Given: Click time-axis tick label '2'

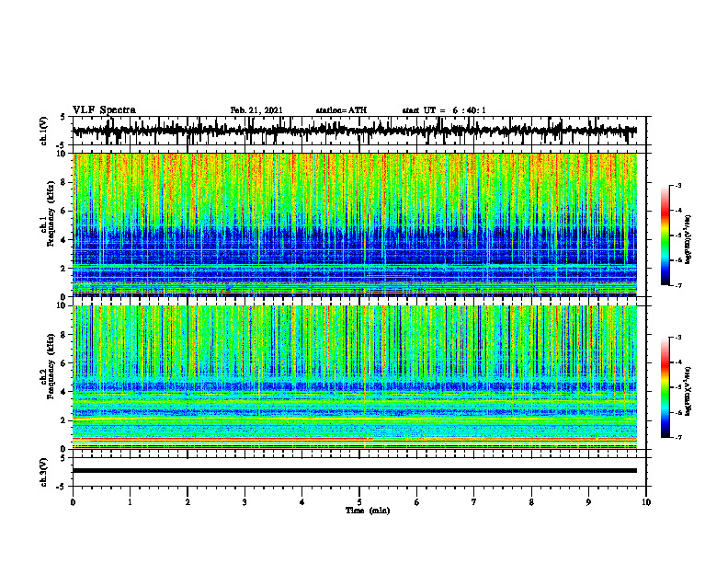Looking at the screenshot, I should click(188, 502).
